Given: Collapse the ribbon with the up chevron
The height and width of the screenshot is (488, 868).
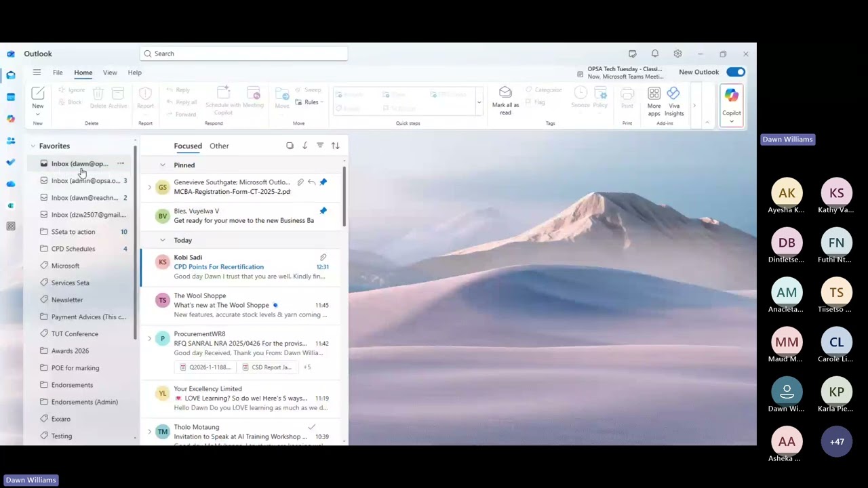Looking at the screenshot, I should click(707, 123).
